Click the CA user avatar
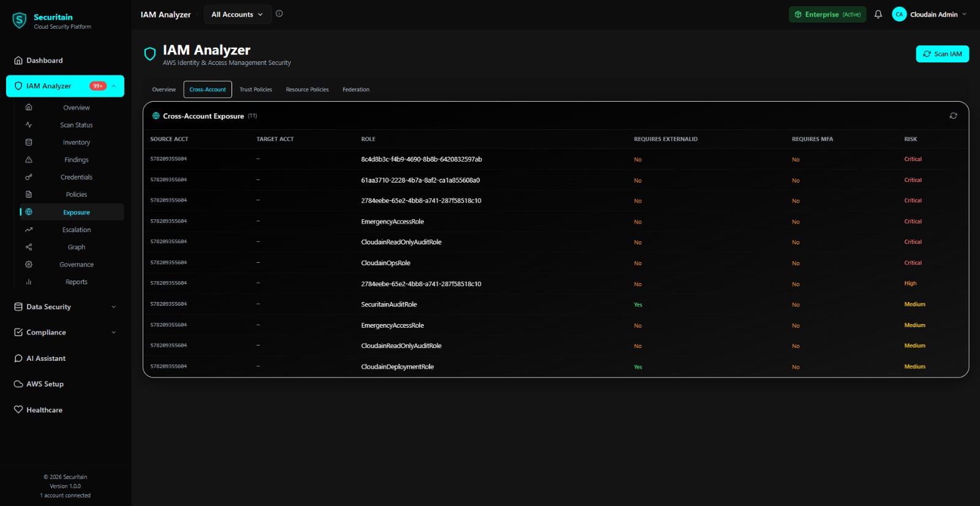 pos(899,14)
